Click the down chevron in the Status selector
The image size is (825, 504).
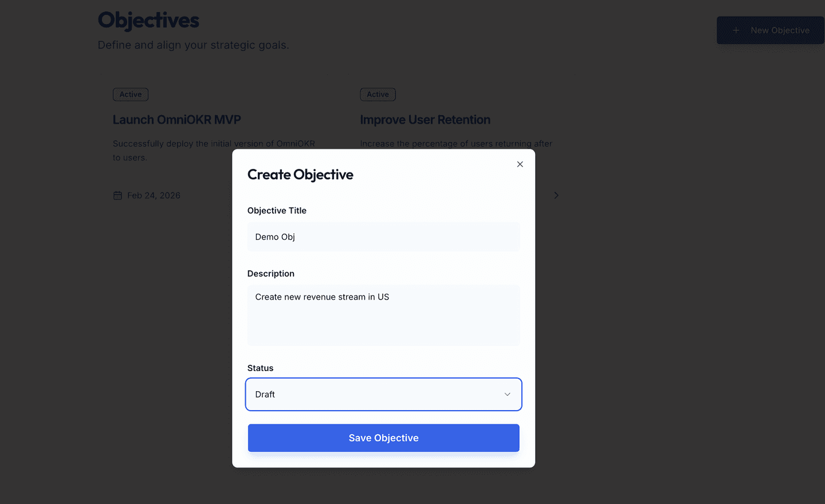coord(507,394)
